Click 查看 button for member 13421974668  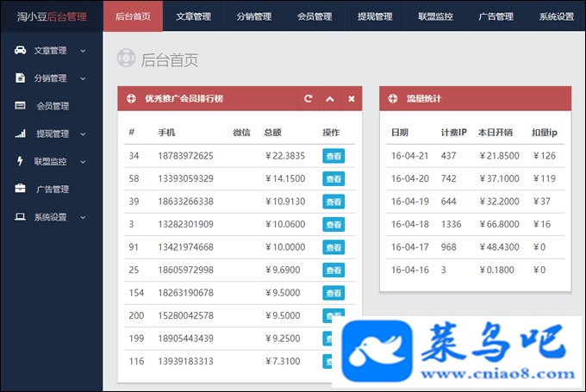pos(334,247)
